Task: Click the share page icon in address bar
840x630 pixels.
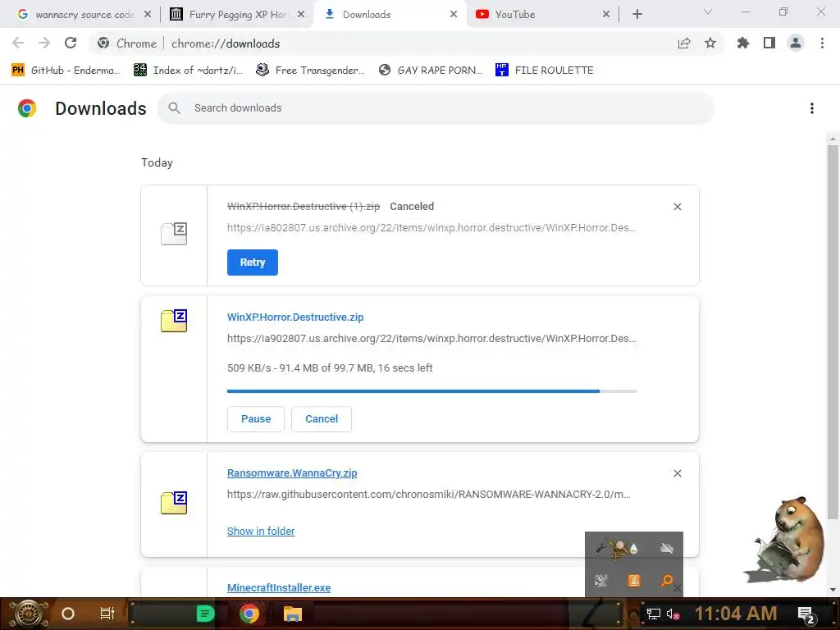Action: 684,43
